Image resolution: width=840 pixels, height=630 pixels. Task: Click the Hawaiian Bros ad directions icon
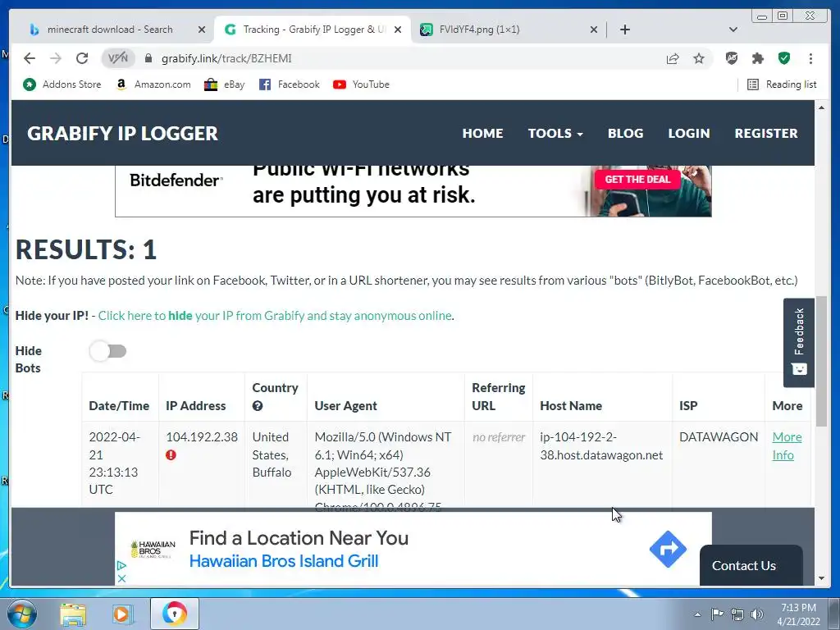[668, 549]
